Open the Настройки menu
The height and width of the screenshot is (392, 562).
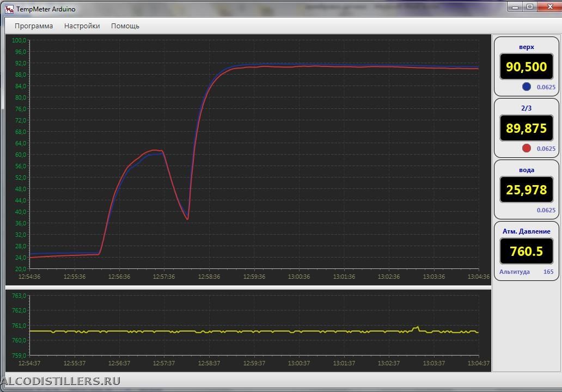pos(82,26)
